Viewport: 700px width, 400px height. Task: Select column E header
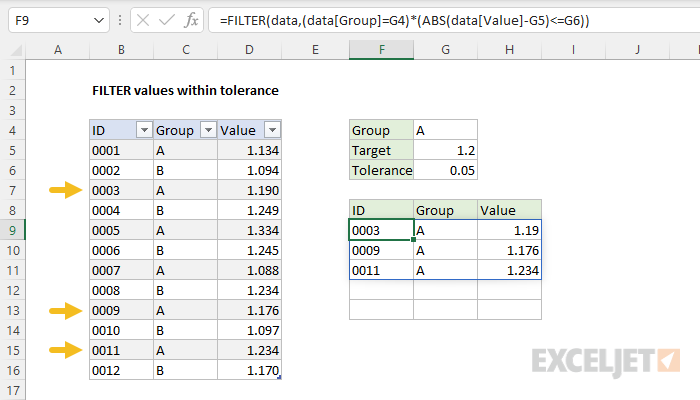315,50
